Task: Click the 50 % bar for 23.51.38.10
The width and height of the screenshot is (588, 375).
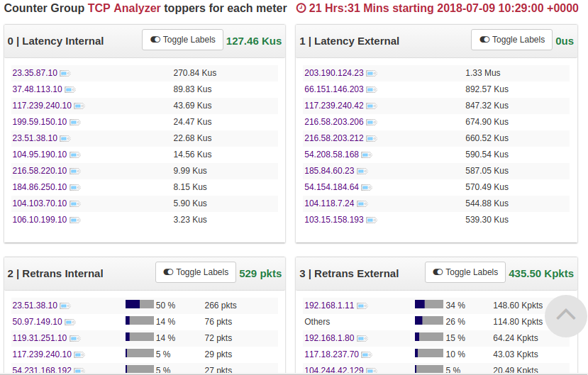Action: point(139,305)
